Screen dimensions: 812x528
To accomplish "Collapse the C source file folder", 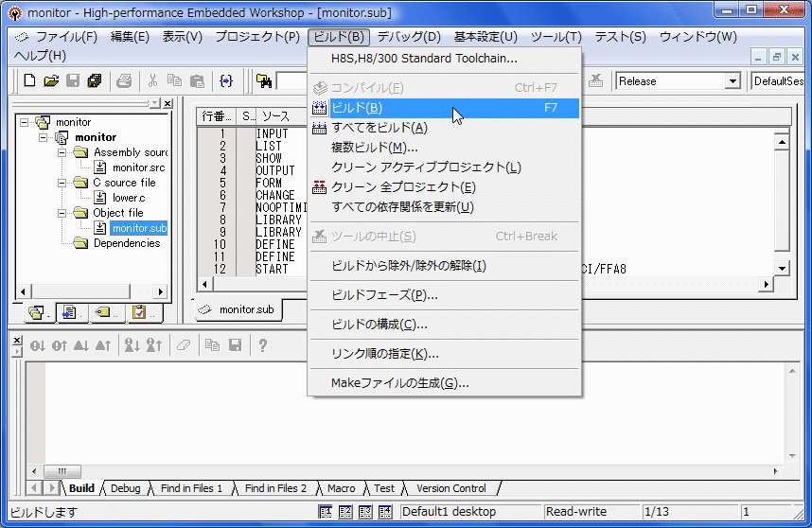I will click(62, 183).
